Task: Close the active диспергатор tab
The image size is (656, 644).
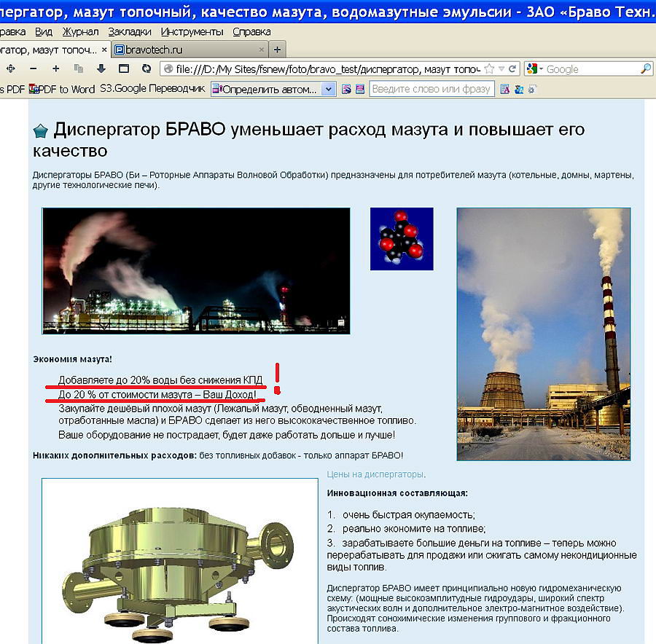Action: (x=104, y=50)
